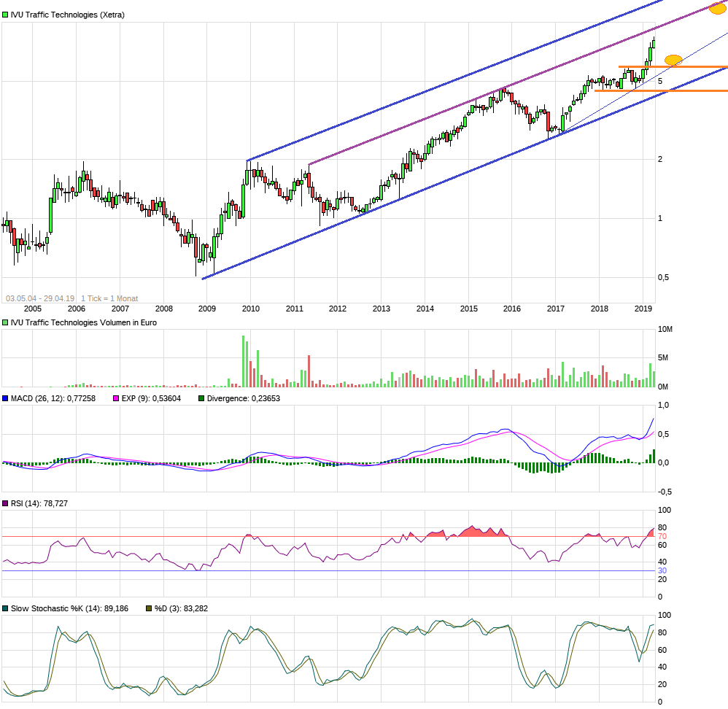The image size is (728, 709).
Task: Click the green IVU Traffic Technologies legend square
Action: click(6, 15)
